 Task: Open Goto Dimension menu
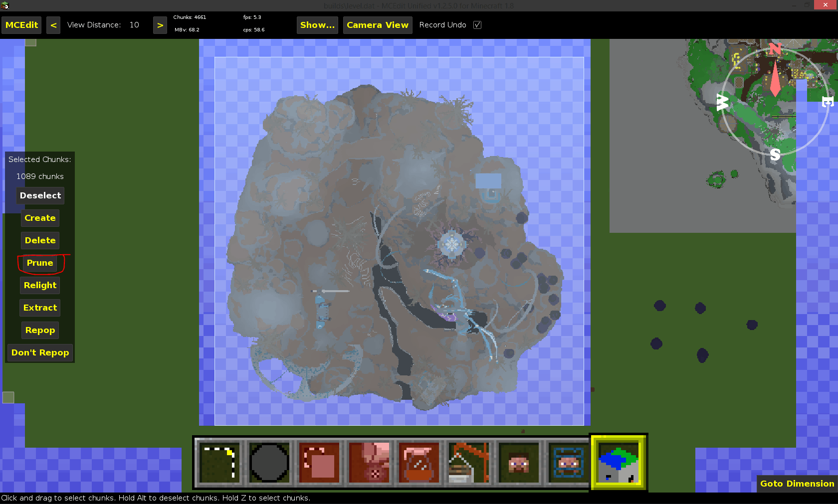(x=797, y=484)
